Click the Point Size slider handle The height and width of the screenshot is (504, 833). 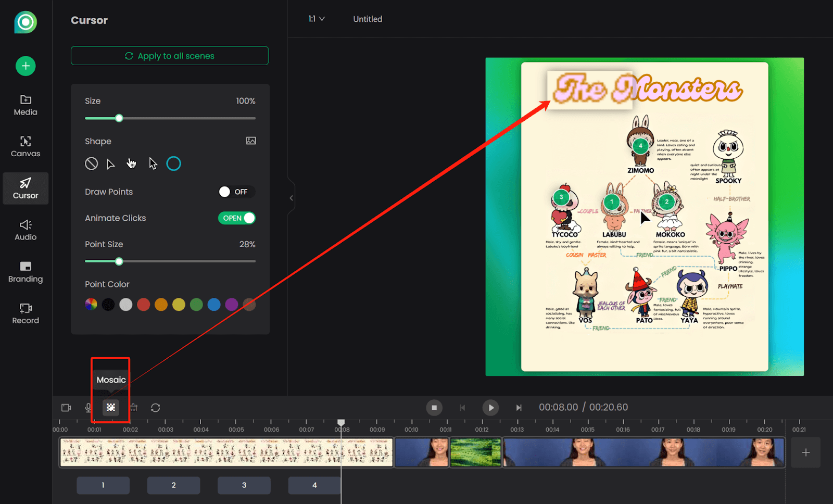coord(119,261)
